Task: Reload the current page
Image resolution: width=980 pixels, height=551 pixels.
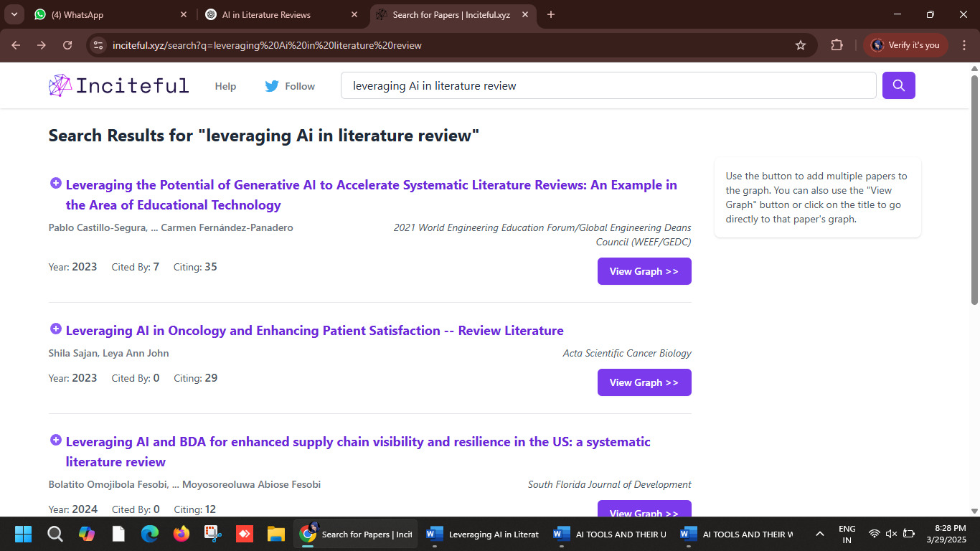Action: pos(67,45)
